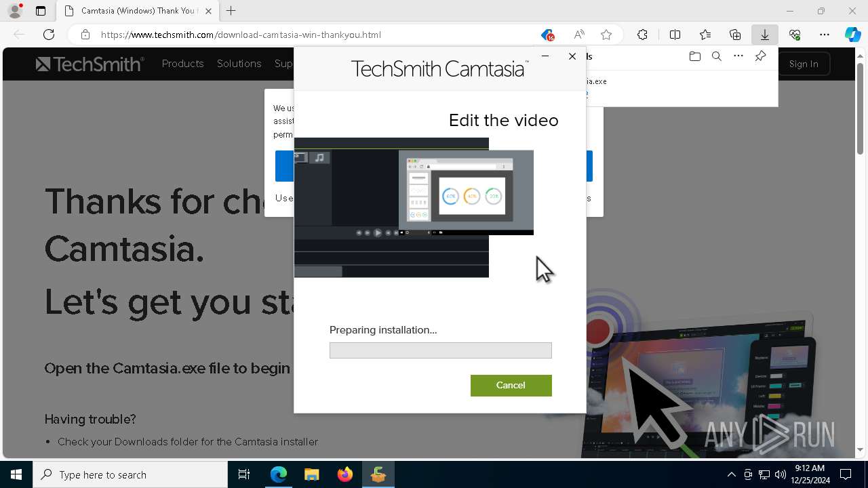Close the Camtasia Thank You tab

[x=208, y=11]
